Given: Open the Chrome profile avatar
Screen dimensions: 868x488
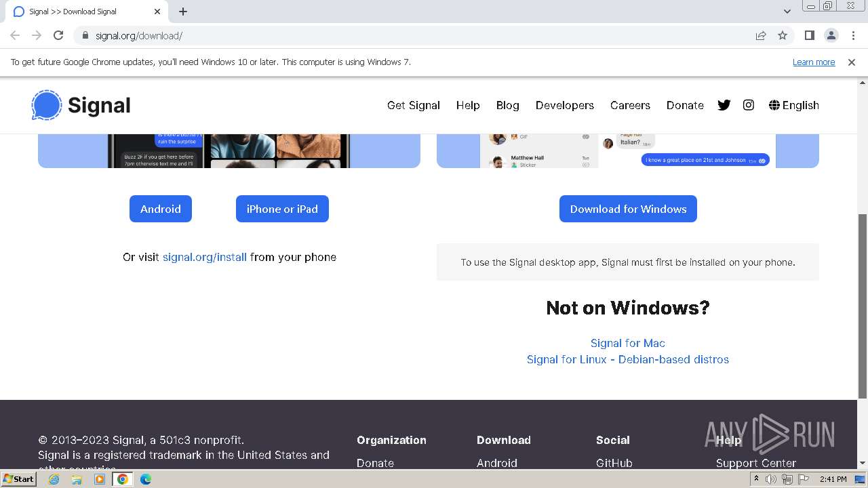Looking at the screenshot, I should [x=831, y=35].
